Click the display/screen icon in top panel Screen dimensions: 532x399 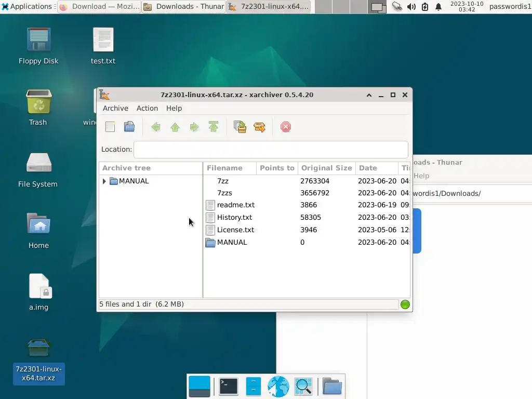coord(377,7)
